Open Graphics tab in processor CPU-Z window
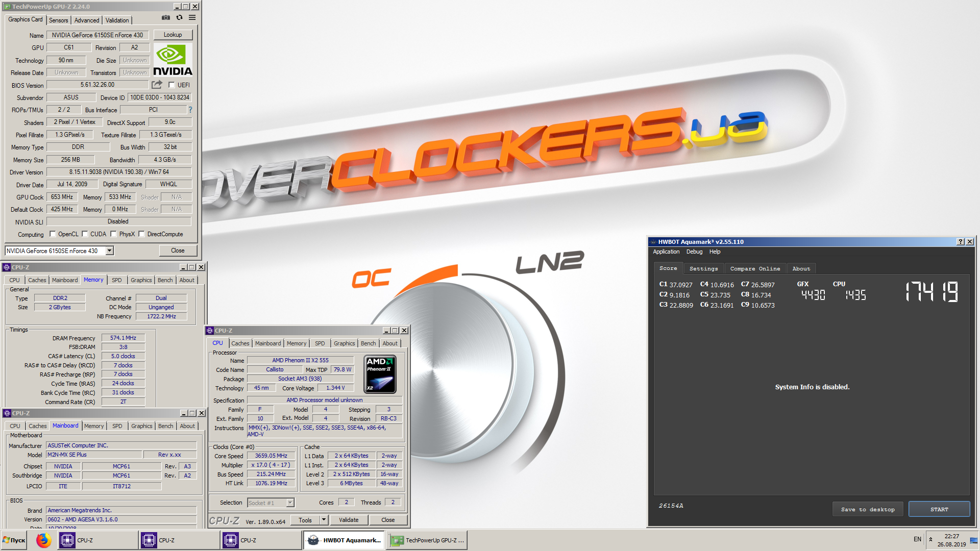This screenshot has height=551, width=980. [345, 343]
